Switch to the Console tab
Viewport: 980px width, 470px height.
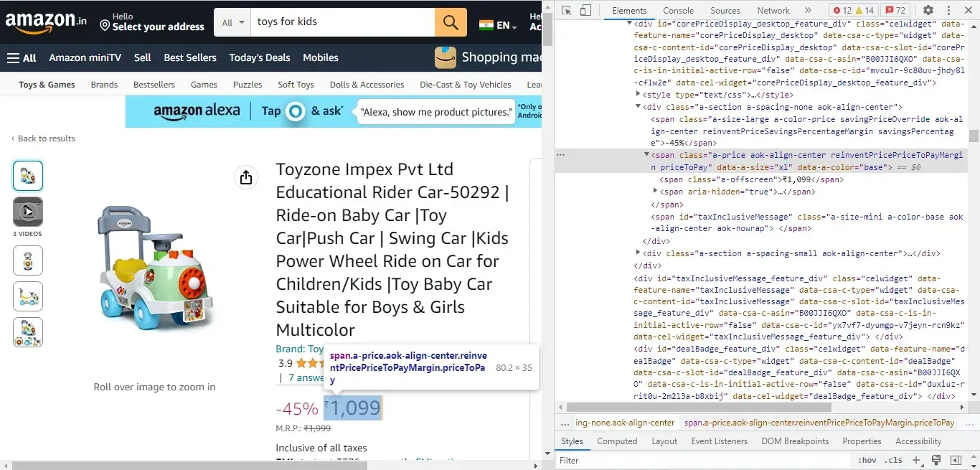[678, 10]
